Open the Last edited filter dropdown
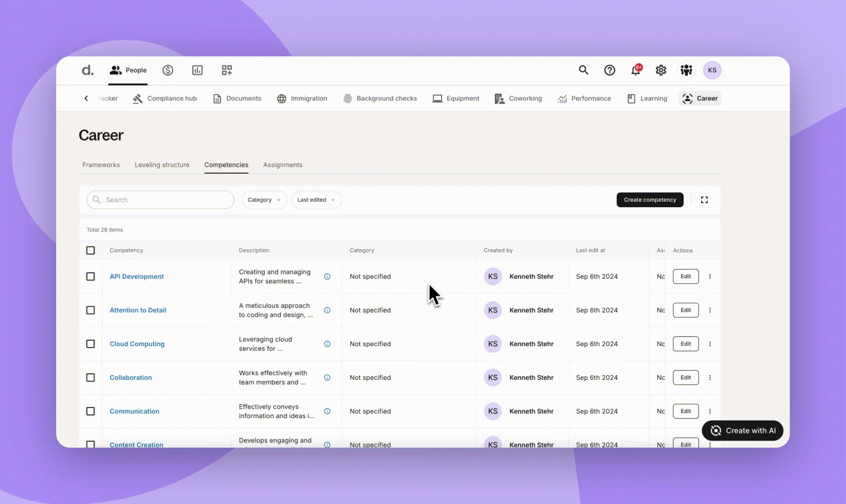The image size is (846, 504). [317, 200]
